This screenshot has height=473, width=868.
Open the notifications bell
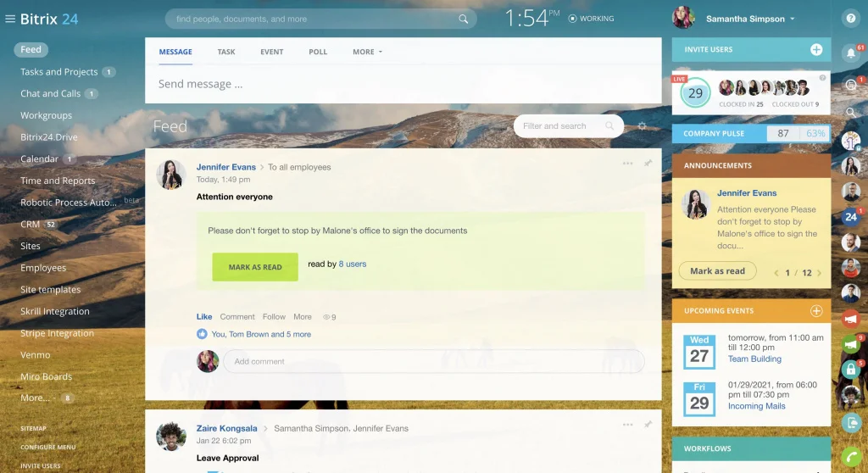[851, 54]
